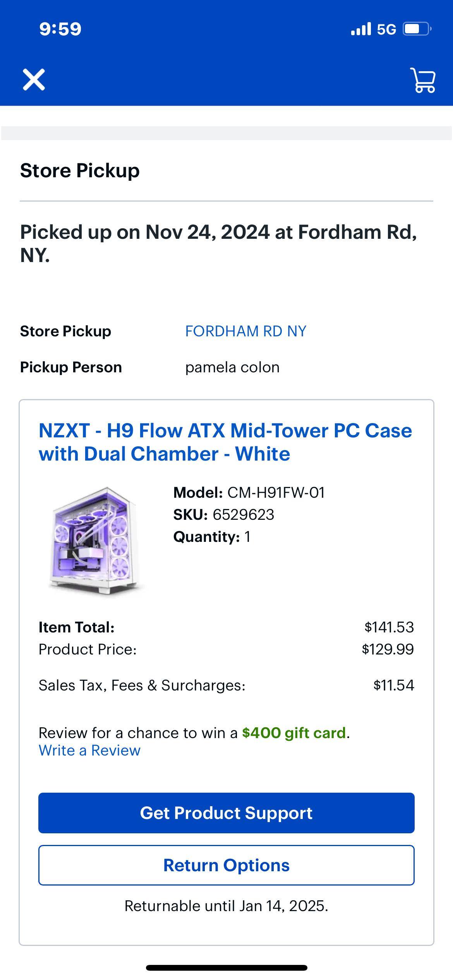Tap the white PC case product thumbnail
This screenshot has width=453, height=980.
[95, 540]
